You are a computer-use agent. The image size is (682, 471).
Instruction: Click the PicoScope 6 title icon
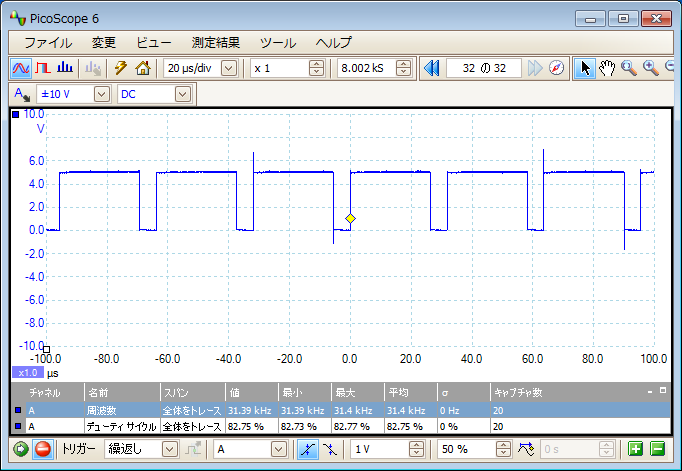[x=18, y=18]
